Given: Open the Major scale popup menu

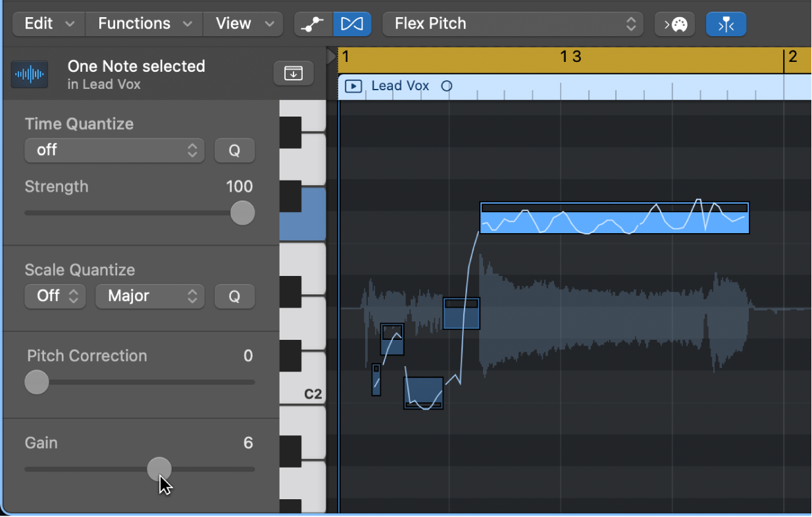Looking at the screenshot, I should [150, 296].
